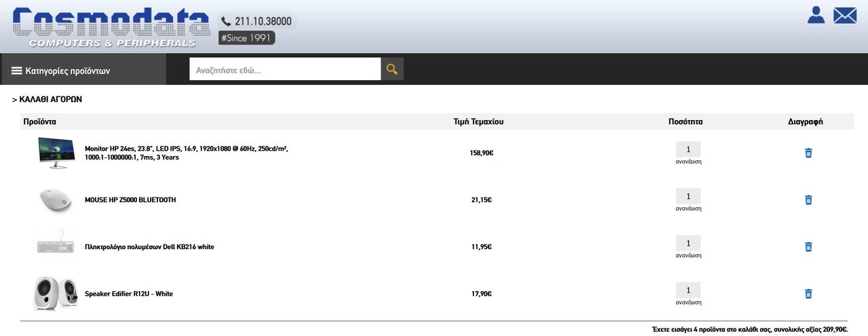
Task: Click the 11,95€ price
Action: tap(481, 247)
